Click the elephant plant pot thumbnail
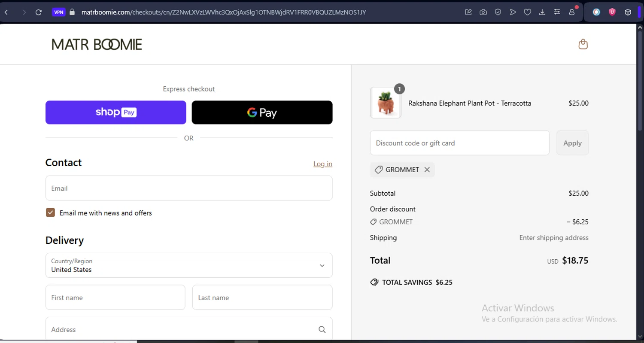The width and height of the screenshot is (644, 343). [x=386, y=103]
